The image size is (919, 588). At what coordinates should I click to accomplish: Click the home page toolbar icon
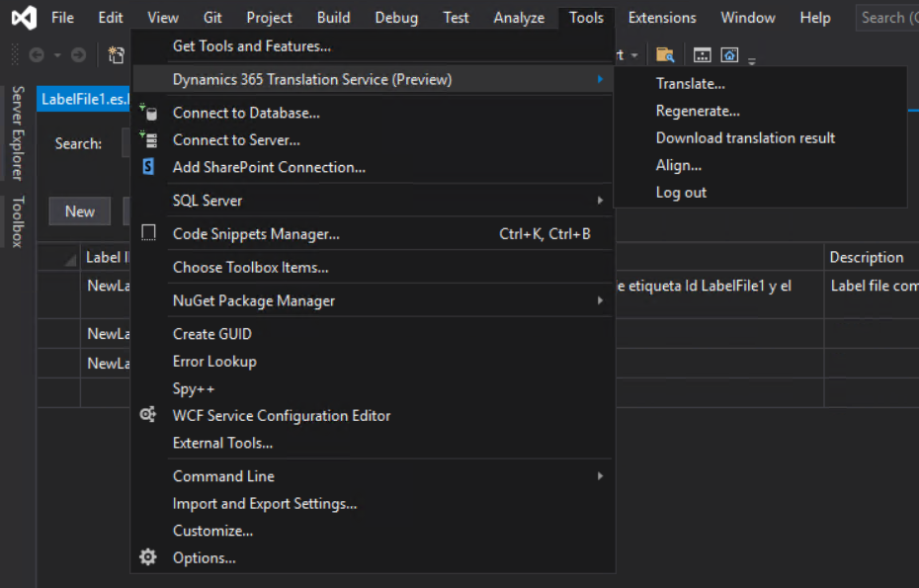730,54
